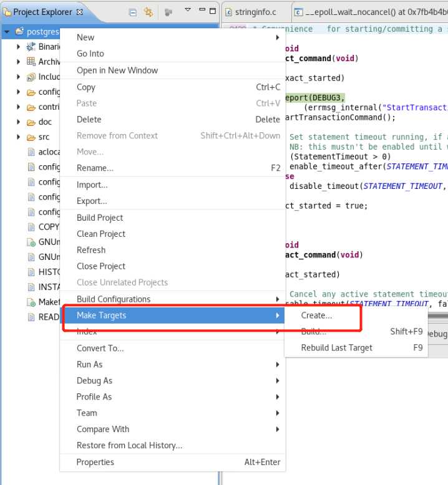
Task: Select Export... menu entry
Action: (172, 201)
